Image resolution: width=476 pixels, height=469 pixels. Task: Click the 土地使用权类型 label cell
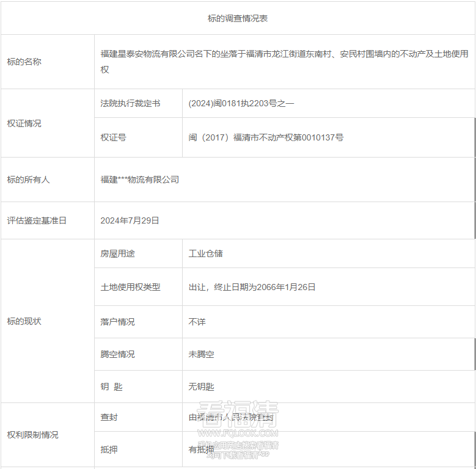[x=130, y=287]
